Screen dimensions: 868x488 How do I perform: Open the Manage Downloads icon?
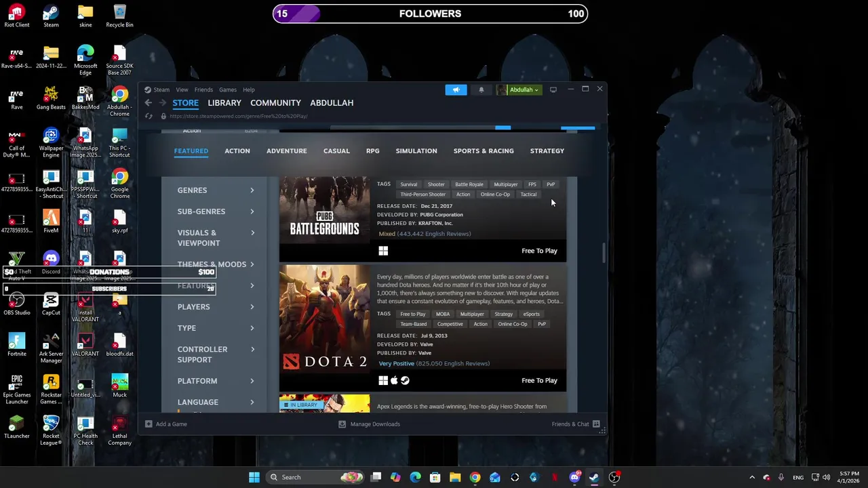point(342,424)
